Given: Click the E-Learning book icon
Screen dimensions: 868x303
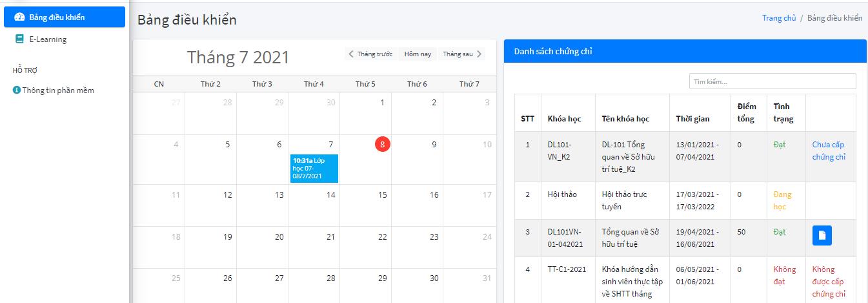Looking at the screenshot, I should tap(19, 39).
